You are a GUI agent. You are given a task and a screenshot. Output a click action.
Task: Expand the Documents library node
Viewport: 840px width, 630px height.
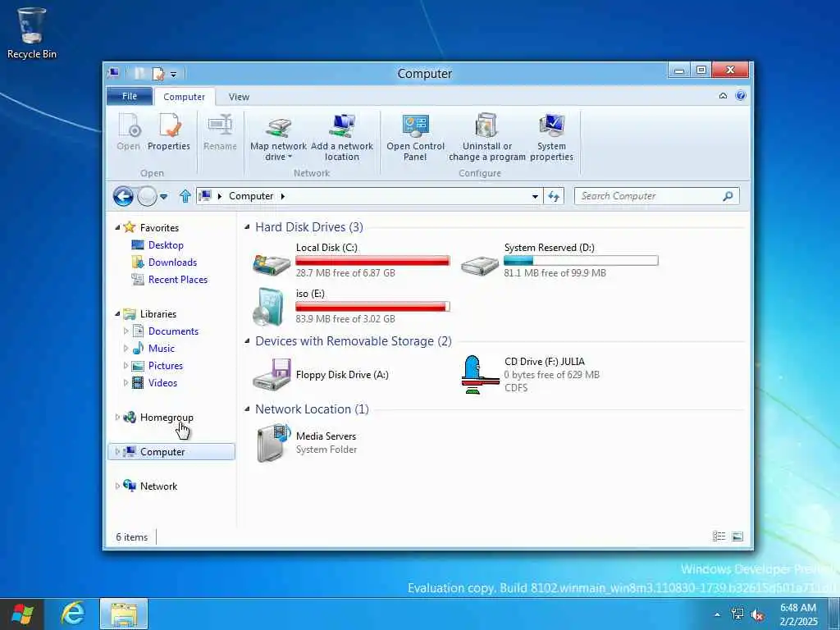point(126,331)
